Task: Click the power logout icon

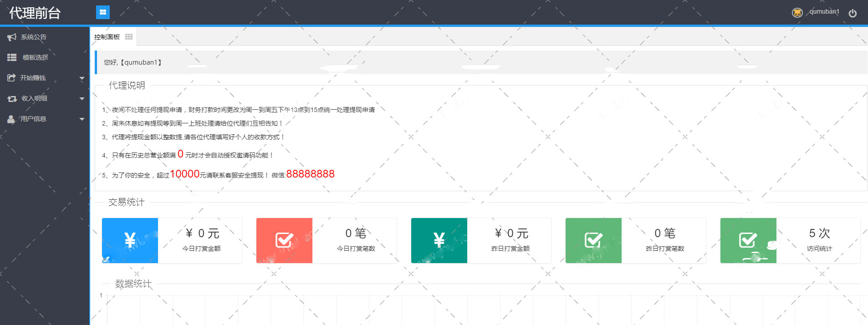Action: [853, 13]
